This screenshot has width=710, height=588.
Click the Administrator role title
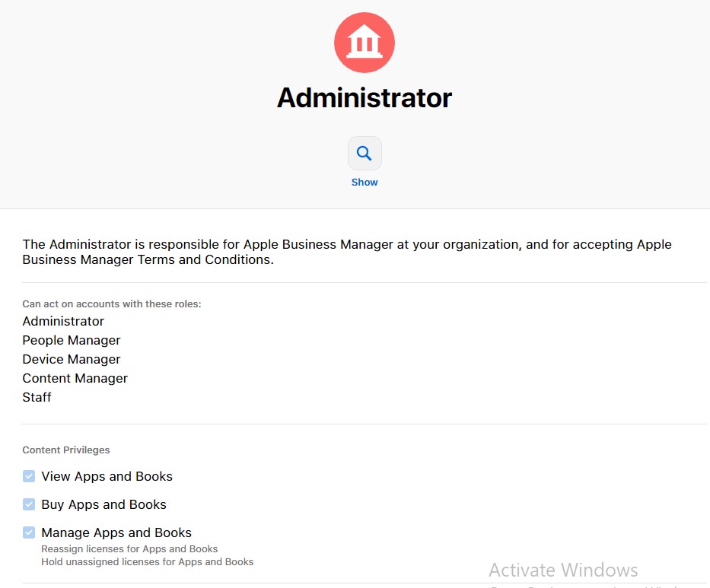[x=364, y=97]
